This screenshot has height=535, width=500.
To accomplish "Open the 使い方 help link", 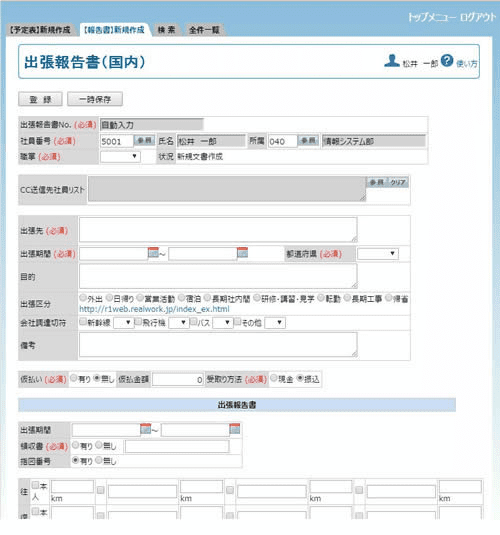I will coord(467,63).
